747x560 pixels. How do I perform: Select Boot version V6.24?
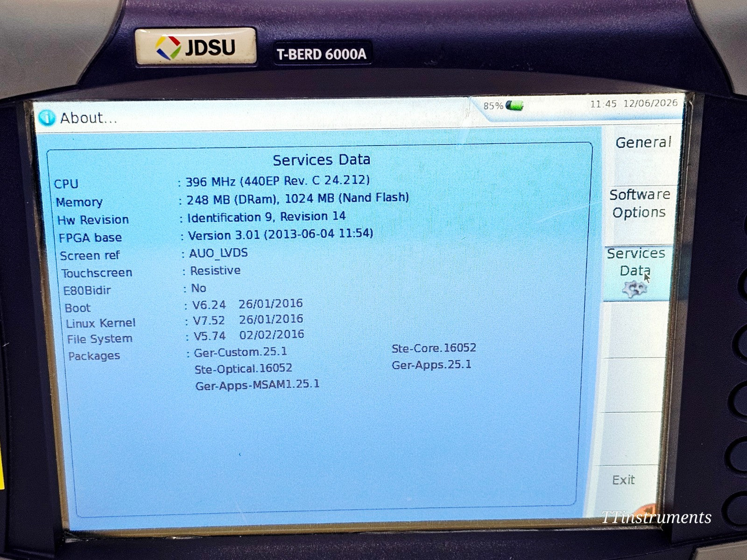[209, 305]
